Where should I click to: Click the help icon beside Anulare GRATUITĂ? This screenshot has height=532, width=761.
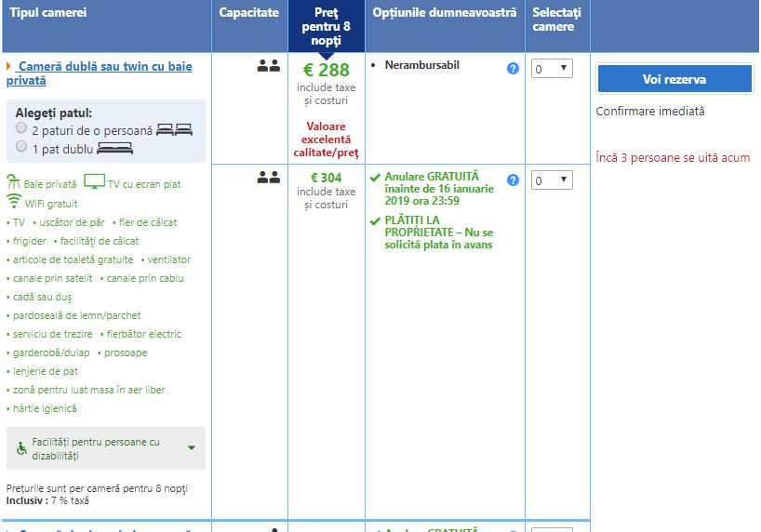tap(513, 180)
